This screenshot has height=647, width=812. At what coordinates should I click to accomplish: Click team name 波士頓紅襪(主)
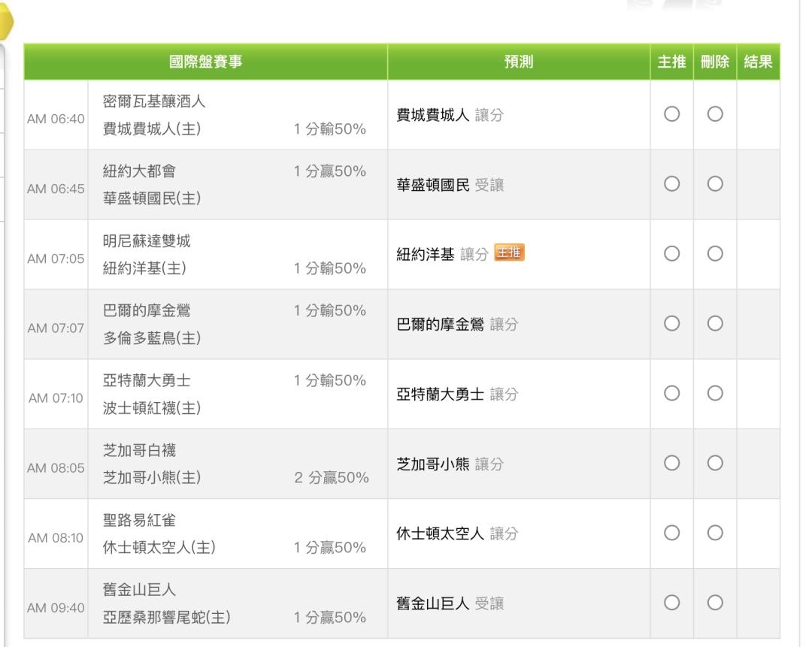(152, 408)
